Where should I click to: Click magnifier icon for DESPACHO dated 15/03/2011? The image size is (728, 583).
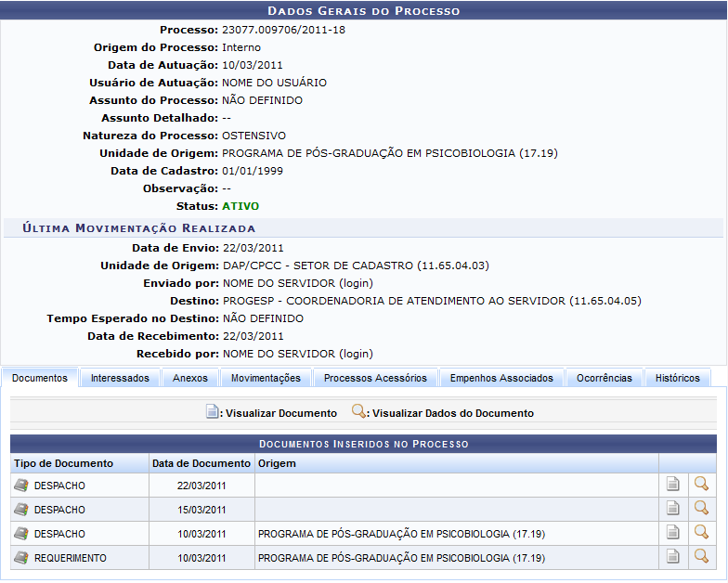coord(701,508)
